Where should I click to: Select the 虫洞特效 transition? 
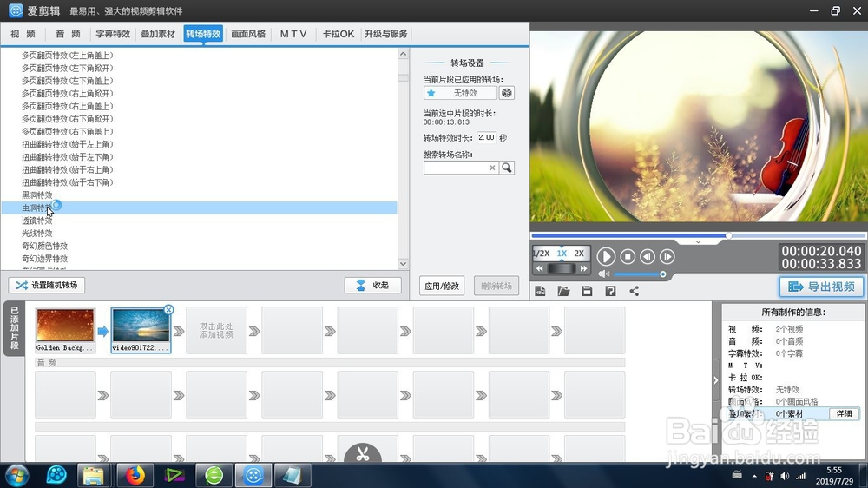pos(37,208)
